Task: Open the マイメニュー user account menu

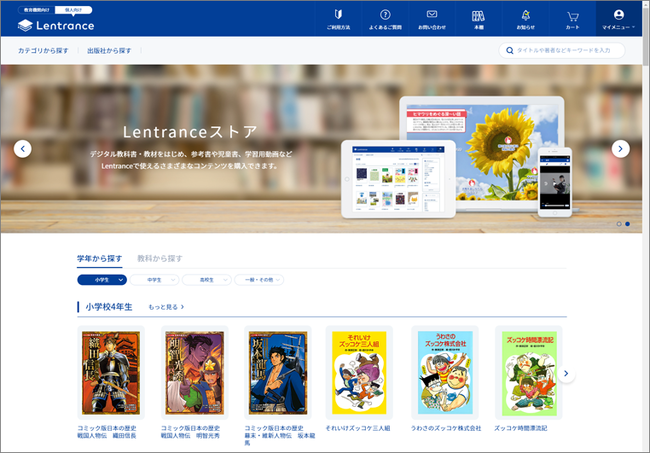Action: pyautogui.click(x=618, y=19)
